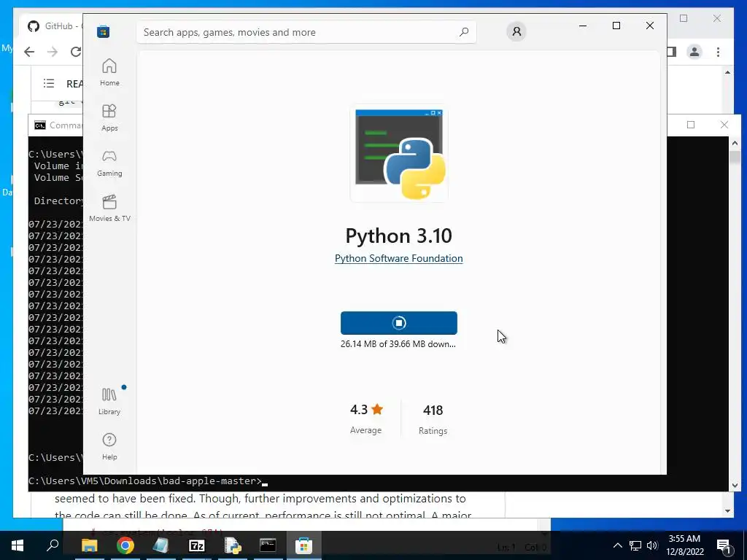The image size is (747, 560).
Task: Select the GitHub tab in Chrome
Action: coord(53,26)
